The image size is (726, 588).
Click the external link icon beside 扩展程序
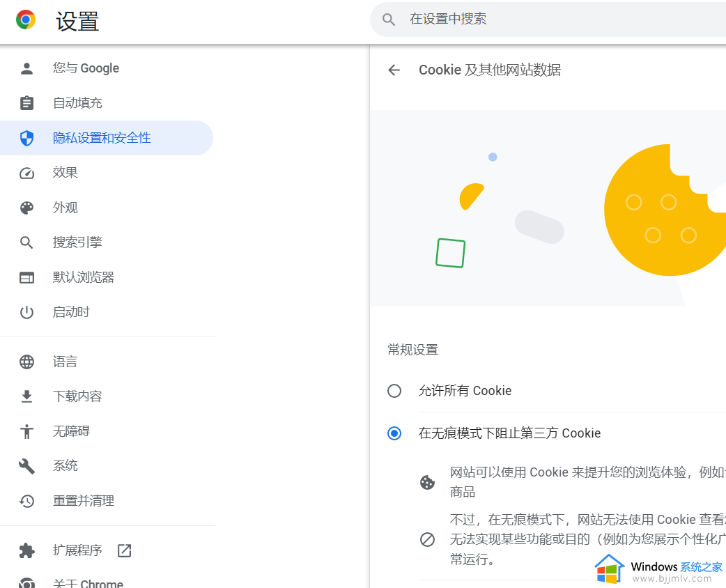tap(125, 550)
